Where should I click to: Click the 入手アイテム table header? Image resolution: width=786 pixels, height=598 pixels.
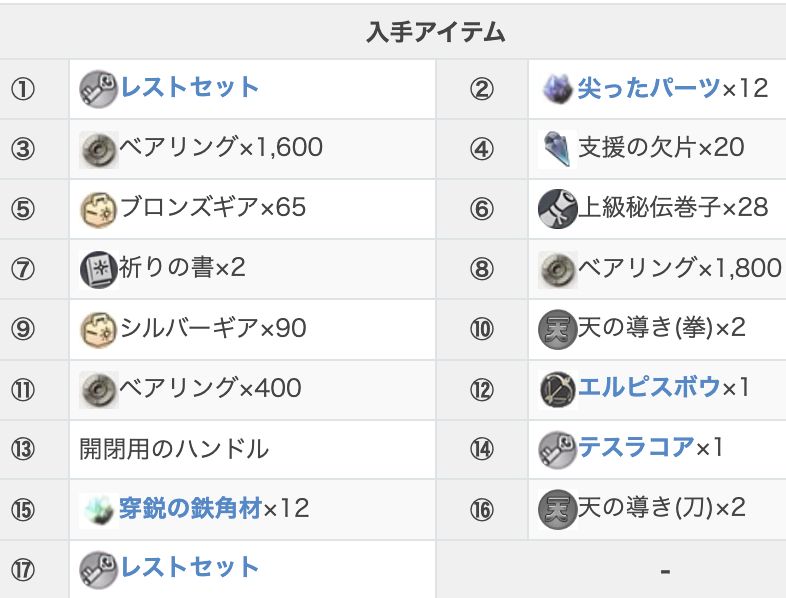point(435,32)
